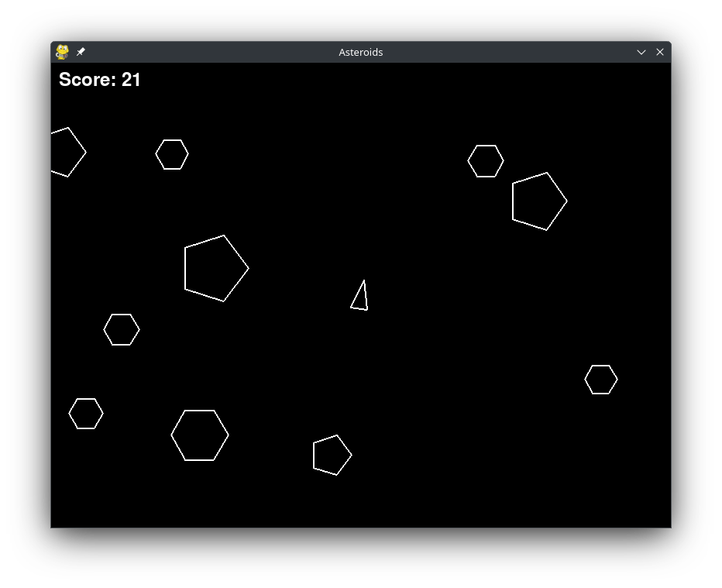Screen dimensions: 722x588
Task: Toggle the pin icon in the titlebar
Action: pyautogui.click(x=80, y=52)
